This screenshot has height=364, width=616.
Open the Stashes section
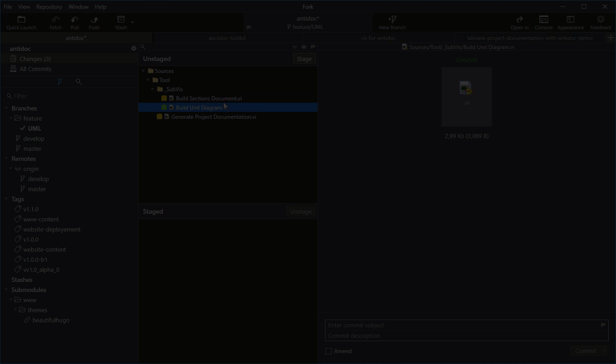(x=22, y=280)
